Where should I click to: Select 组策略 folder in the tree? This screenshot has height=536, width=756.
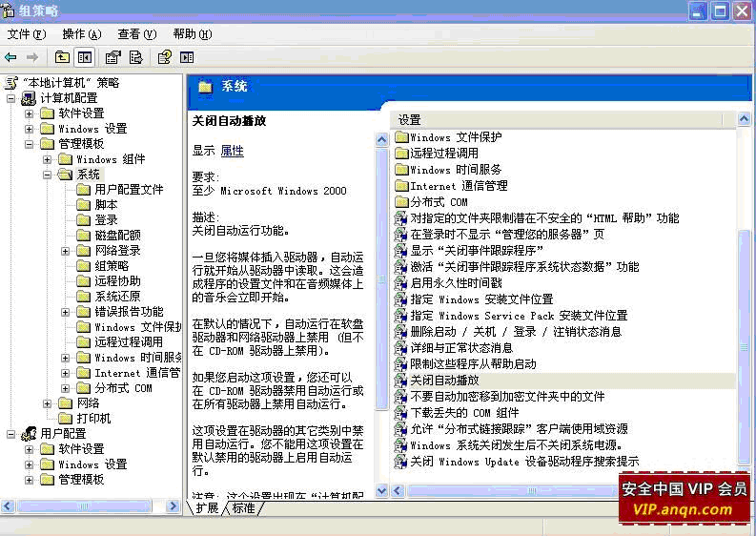point(112,266)
